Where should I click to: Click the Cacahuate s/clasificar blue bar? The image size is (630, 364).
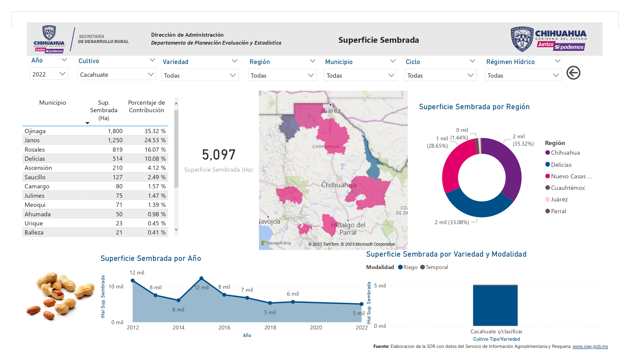[x=495, y=306]
